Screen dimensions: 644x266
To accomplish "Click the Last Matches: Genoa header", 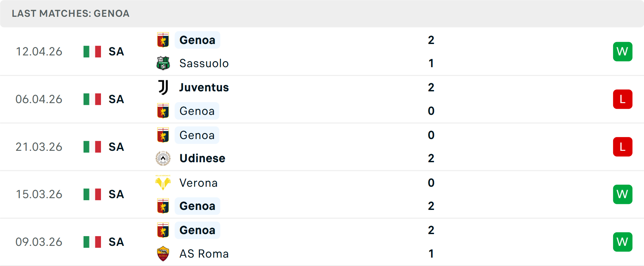I will click(x=70, y=13).
